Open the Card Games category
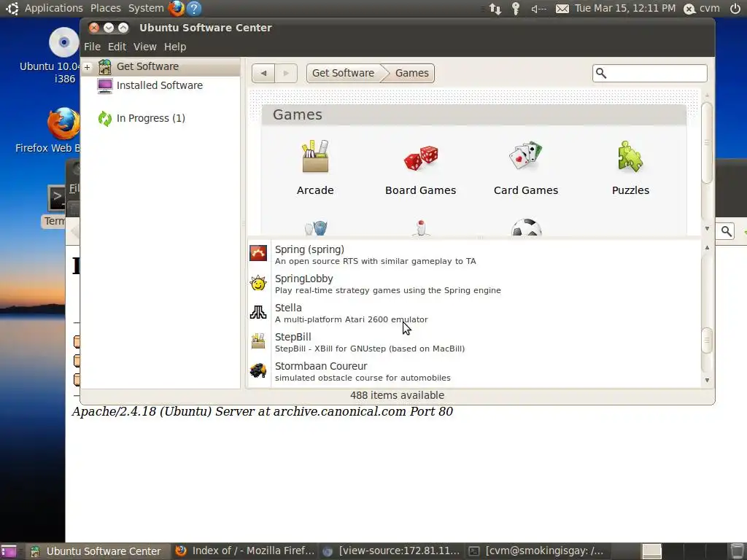Viewport: 747px width, 560px height. point(525,167)
